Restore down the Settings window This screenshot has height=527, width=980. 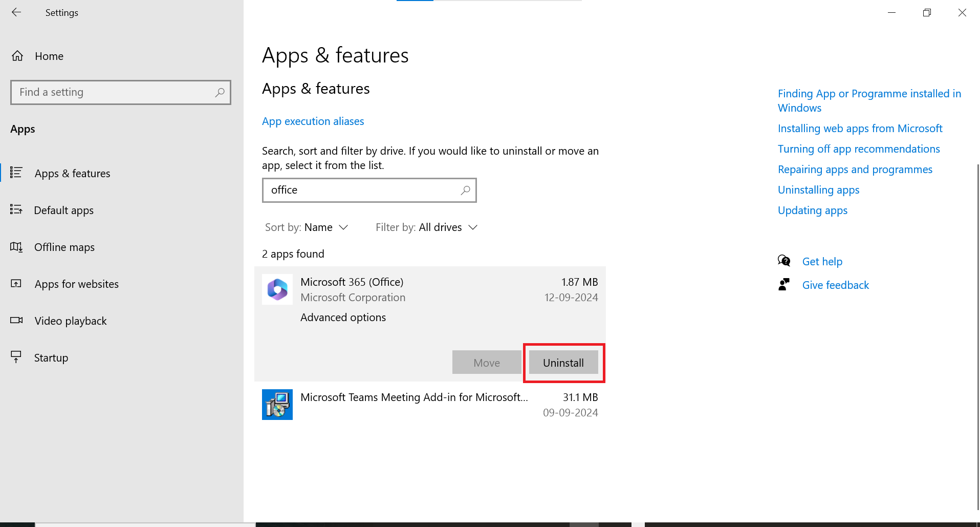pos(927,12)
